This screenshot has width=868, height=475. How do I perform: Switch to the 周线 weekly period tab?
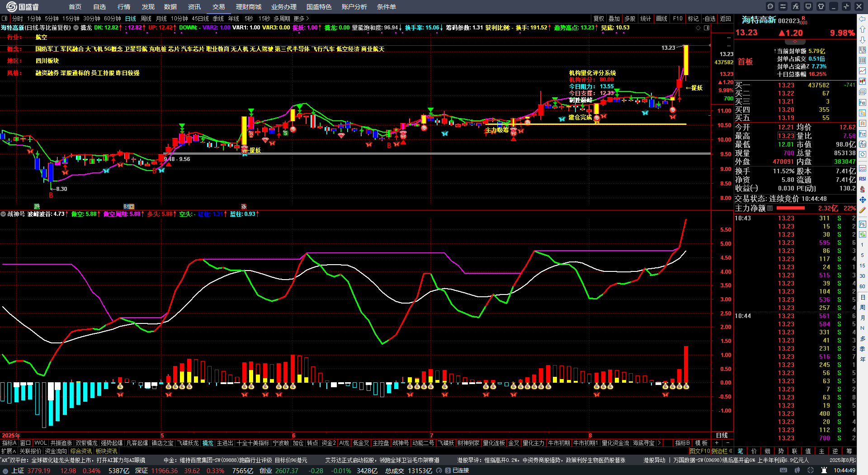tap(146, 19)
